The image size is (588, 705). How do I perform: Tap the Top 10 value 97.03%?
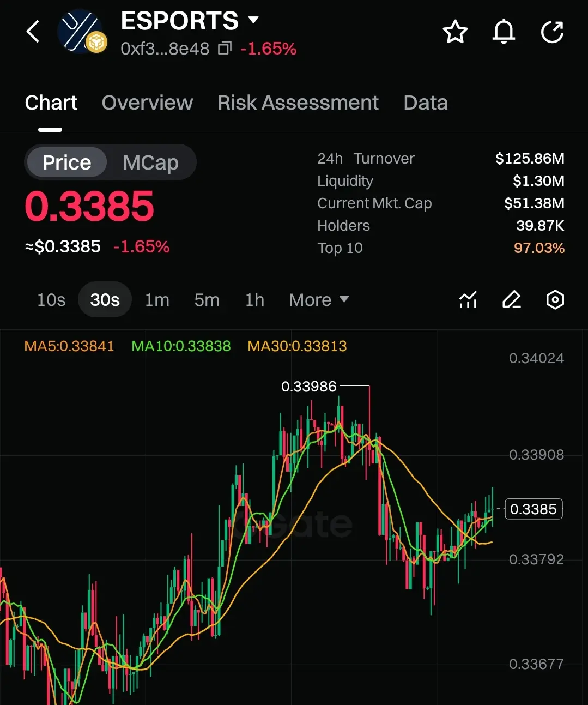click(x=539, y=248)
